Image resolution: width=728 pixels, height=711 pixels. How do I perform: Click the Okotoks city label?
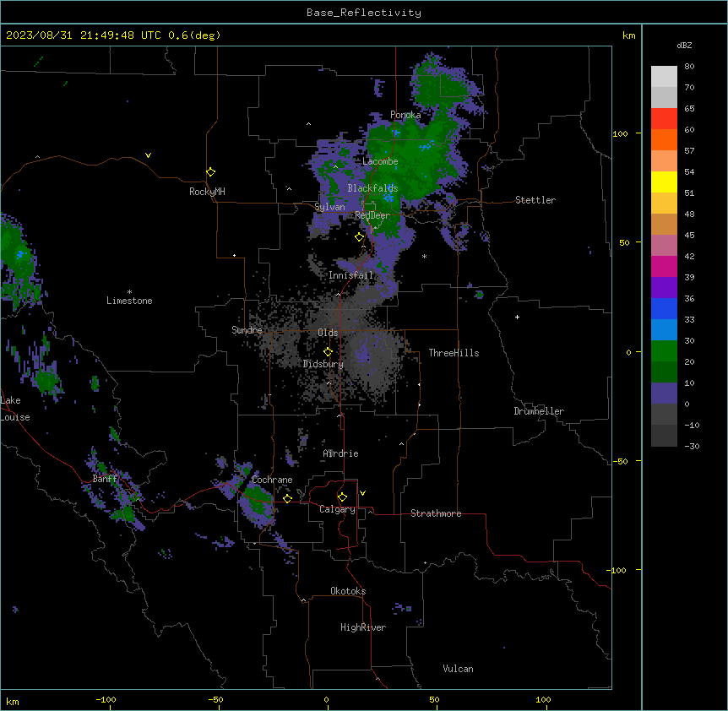coord(348,591)
